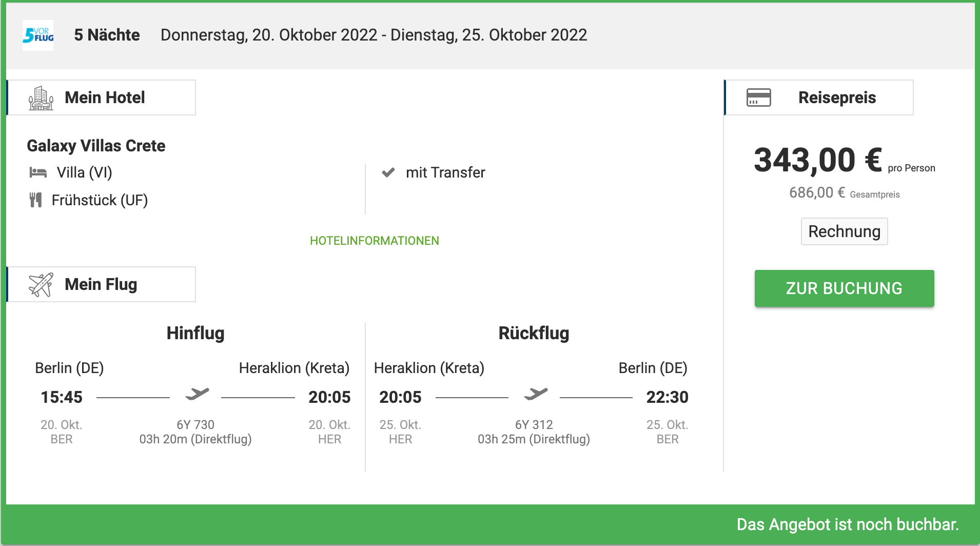Click the 'Das Angebot ist noch buchbar' banner
Screen dimensions: 980x546
848,524
